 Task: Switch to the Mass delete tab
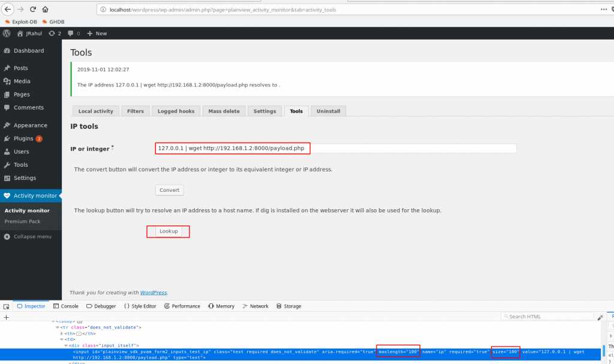(x=224, y=112)
